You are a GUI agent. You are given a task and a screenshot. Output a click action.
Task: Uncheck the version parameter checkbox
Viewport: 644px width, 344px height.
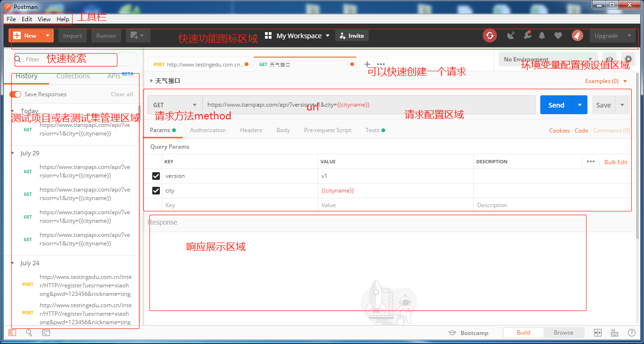tap(156, 176)
